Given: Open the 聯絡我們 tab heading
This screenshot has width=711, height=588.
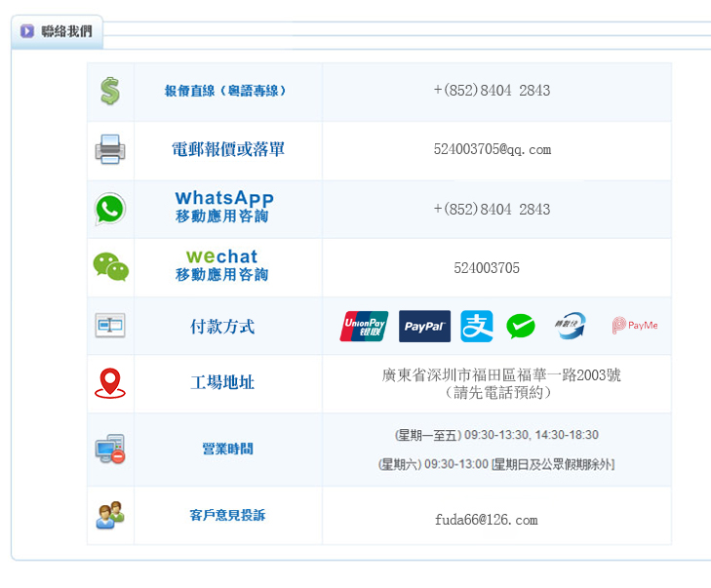Looking at the screenshot, I should click(58, 32).
